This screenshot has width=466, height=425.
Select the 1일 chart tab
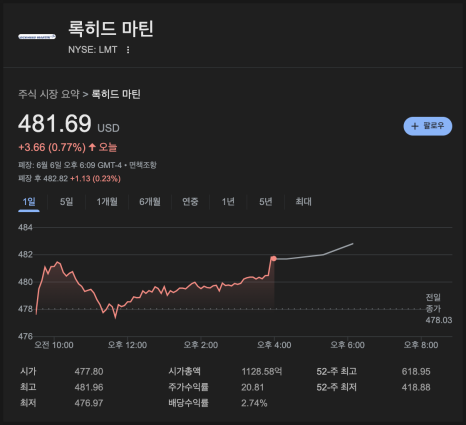29,202
